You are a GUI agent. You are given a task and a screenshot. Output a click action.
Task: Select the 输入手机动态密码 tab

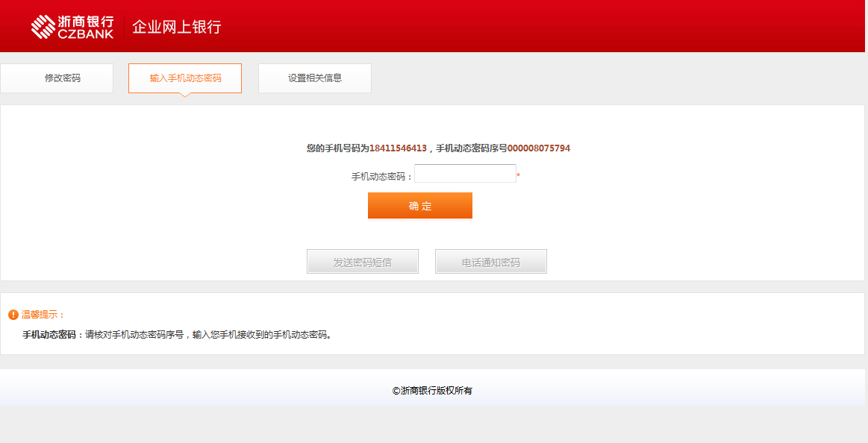click(185, 78)
